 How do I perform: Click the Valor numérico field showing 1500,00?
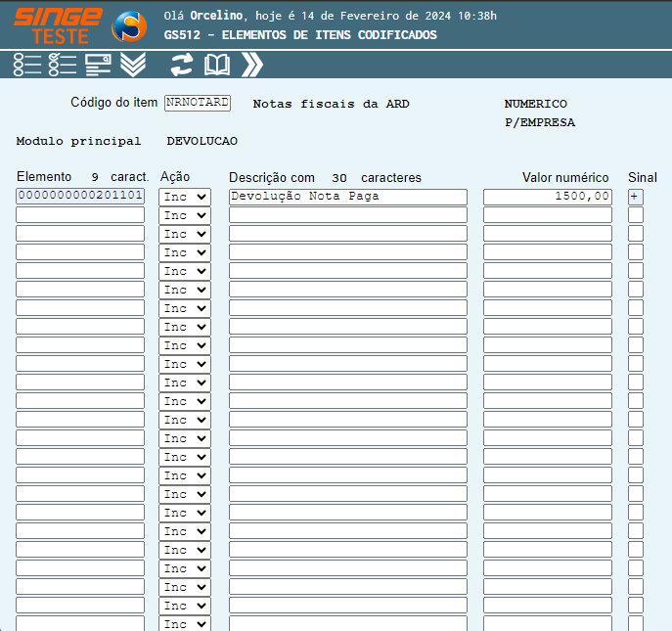click(548, 197)
